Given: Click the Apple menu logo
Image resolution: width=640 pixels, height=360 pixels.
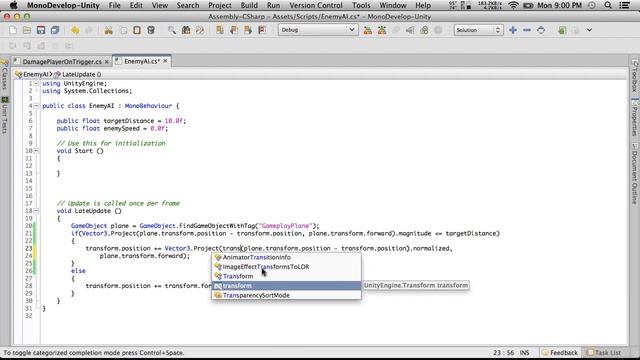Looking at the screenshot, I should tap(13, 5).
